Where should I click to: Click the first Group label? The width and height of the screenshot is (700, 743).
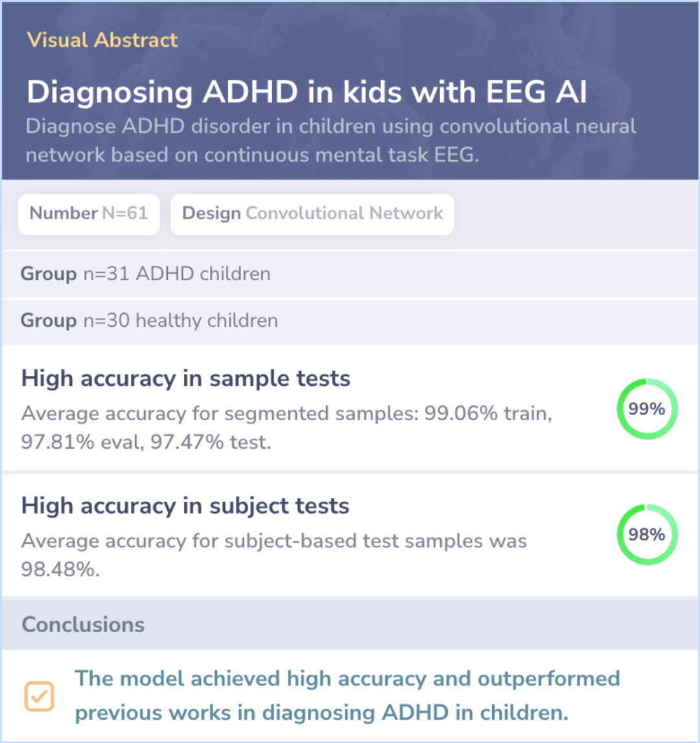coord(49,274)
